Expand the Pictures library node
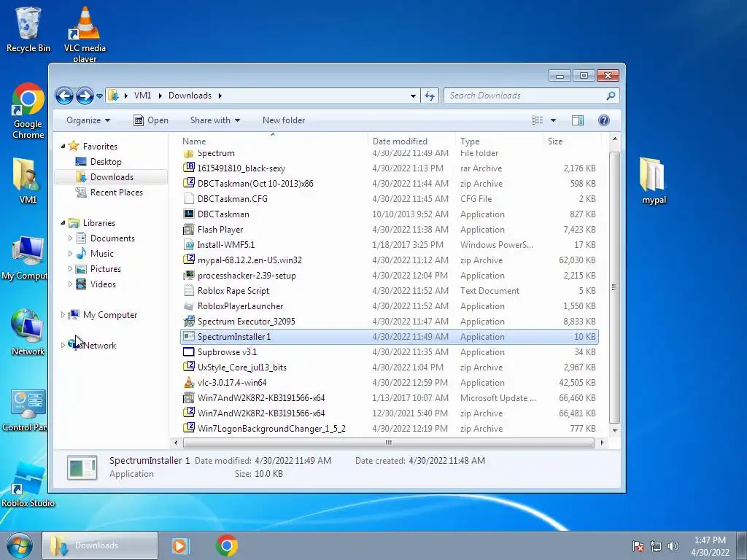747x560 pixels. (71, 268)
